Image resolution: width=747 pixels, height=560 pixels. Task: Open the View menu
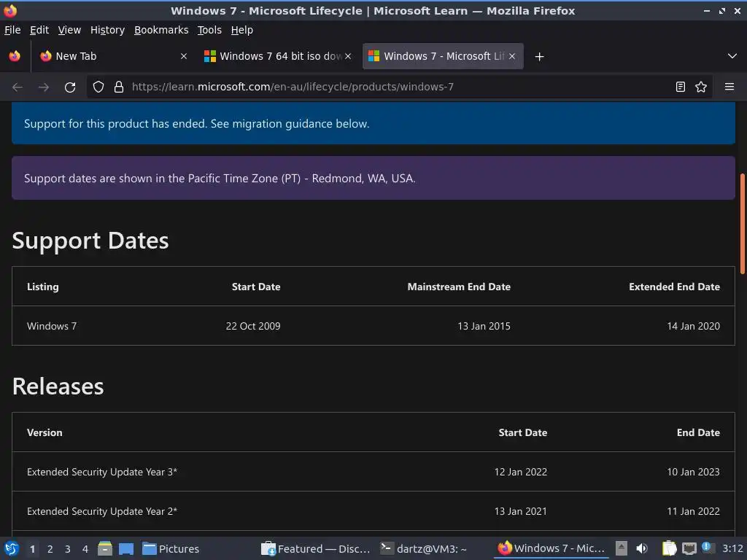[x=69, y=30]
